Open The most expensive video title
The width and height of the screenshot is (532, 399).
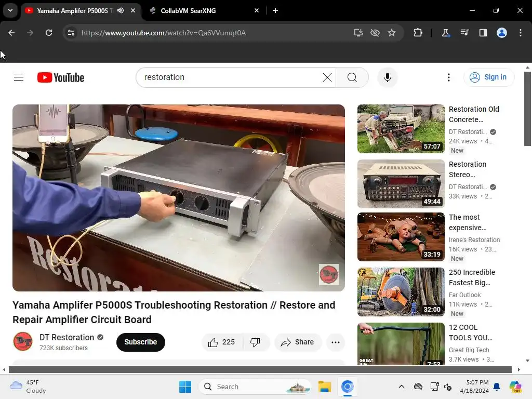tap(468, 222)
